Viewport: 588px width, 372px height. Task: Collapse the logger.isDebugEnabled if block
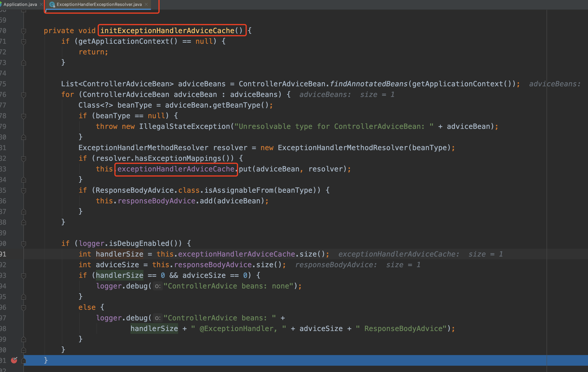24,244
